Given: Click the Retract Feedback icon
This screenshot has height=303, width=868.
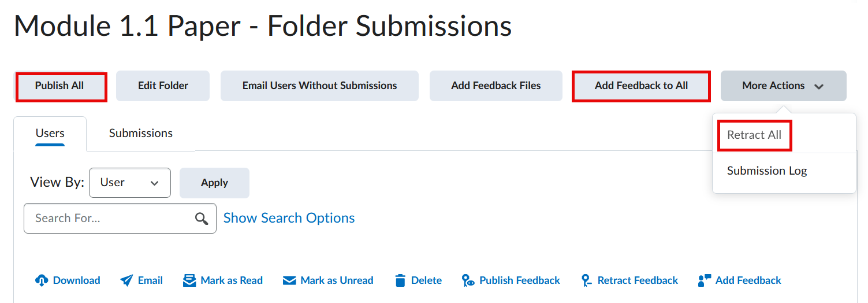Looking at the screenshot, I should (587, 280).
